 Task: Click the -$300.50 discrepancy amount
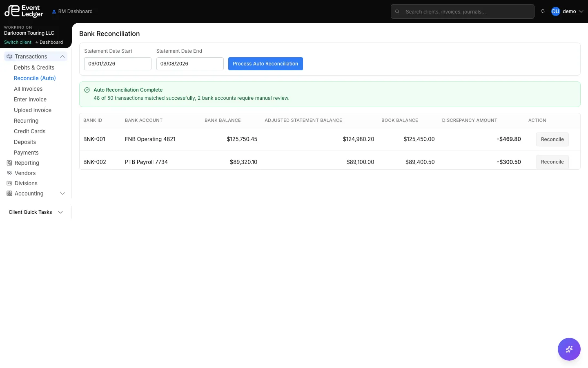(x=509, y=162)
